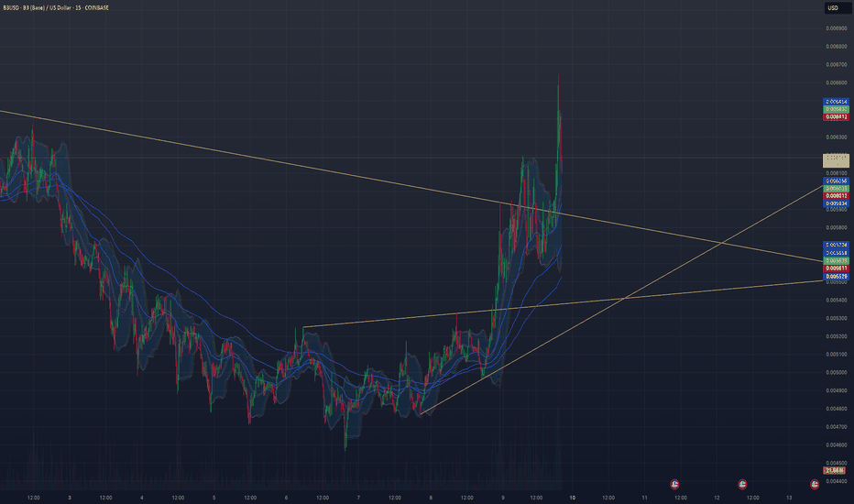The image size is (854, 504).
Task: Click date label 3 on time axis
Action: click(69, 498)
